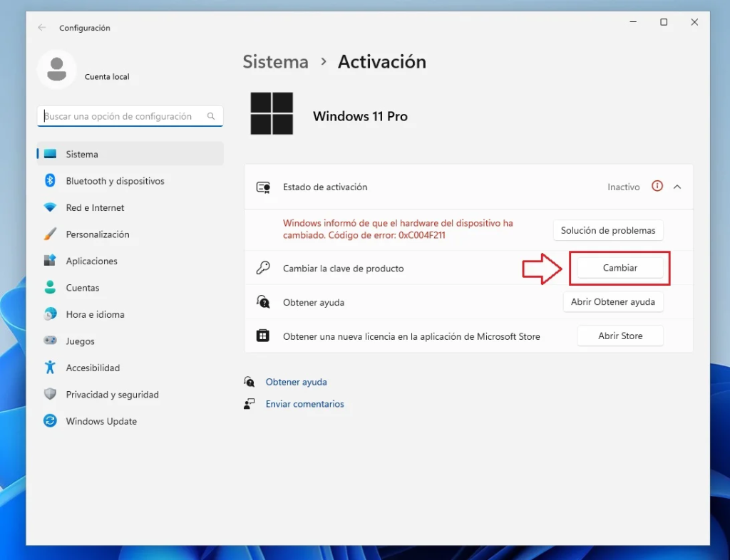This screenshot has width=730, height=560.
Task: Click the Privacidad y seguridad sidebar label
Action: pyautogui.click(x=112, y=395)
